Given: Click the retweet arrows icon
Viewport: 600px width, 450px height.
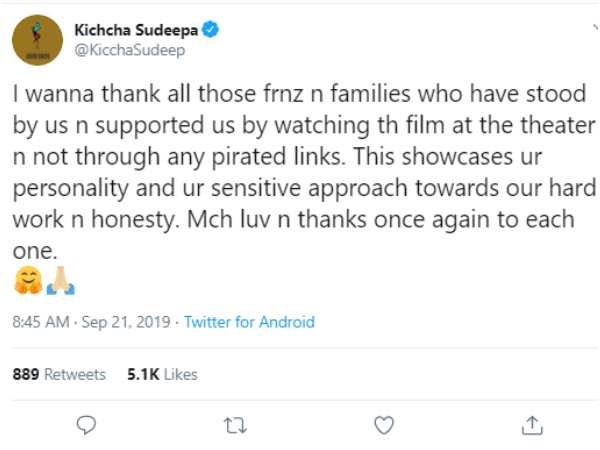Looking at the screenshot, I should [x=235, y=426].
